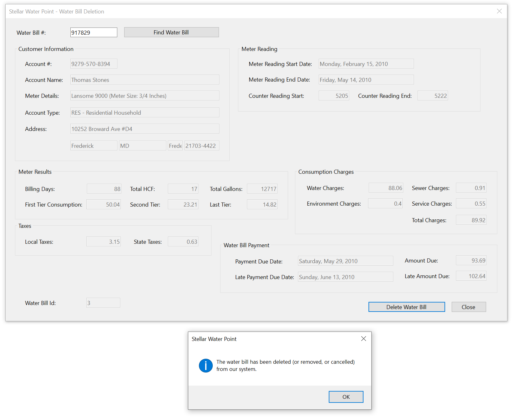Click the Total Gallons field

262,189
